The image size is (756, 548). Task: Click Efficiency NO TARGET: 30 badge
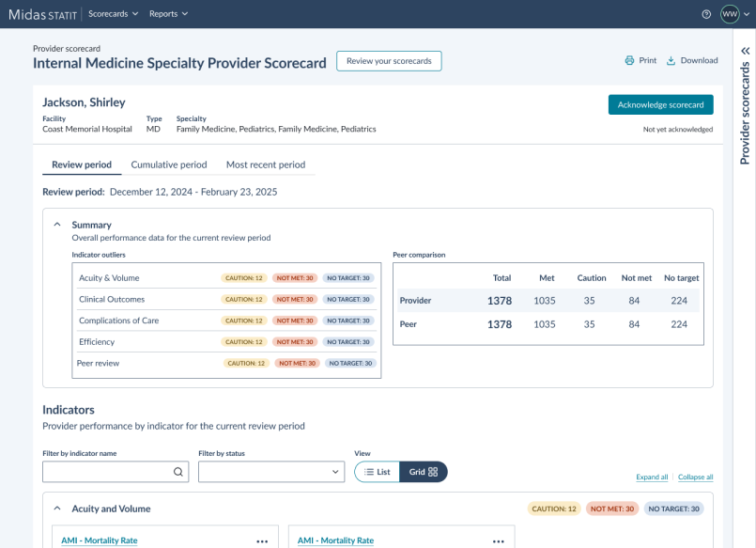coord(348,341)
